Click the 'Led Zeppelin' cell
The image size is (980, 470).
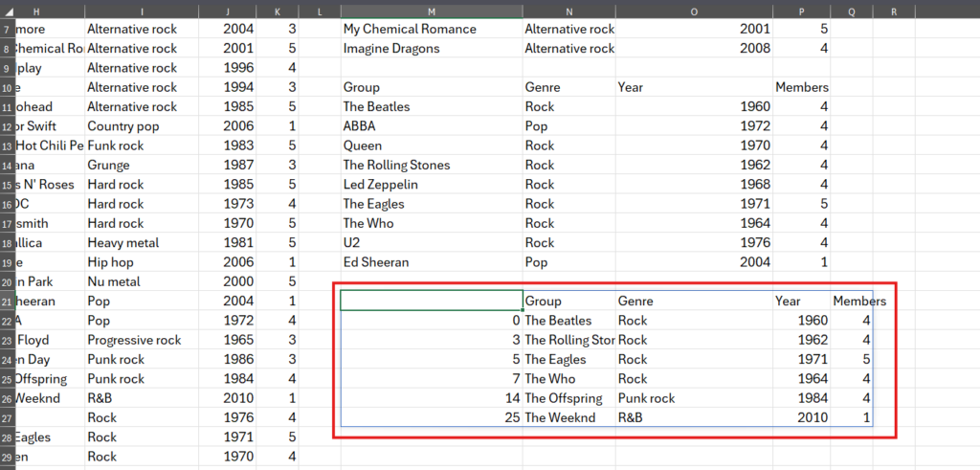[432, 185]
